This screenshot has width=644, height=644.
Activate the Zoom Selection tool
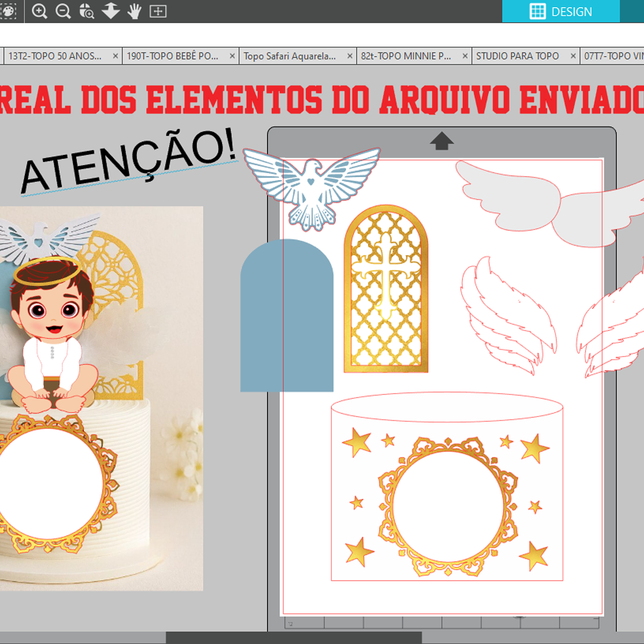pos(87,11)
